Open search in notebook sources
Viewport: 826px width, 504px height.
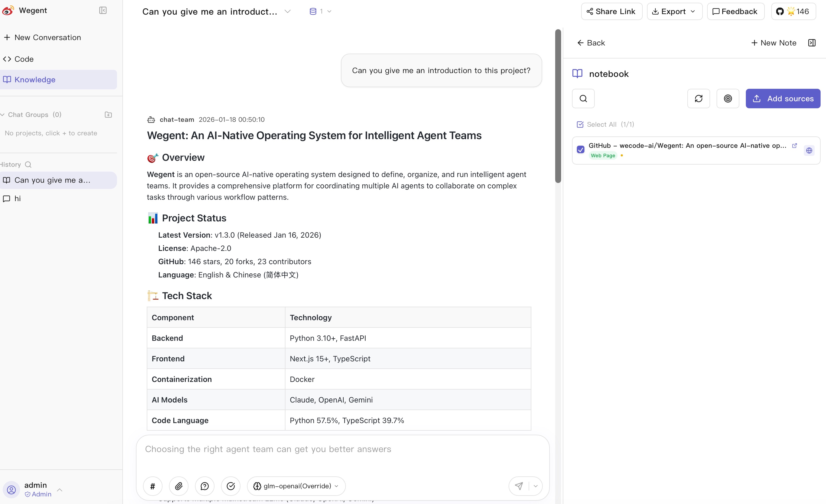(x=583, y=99)
